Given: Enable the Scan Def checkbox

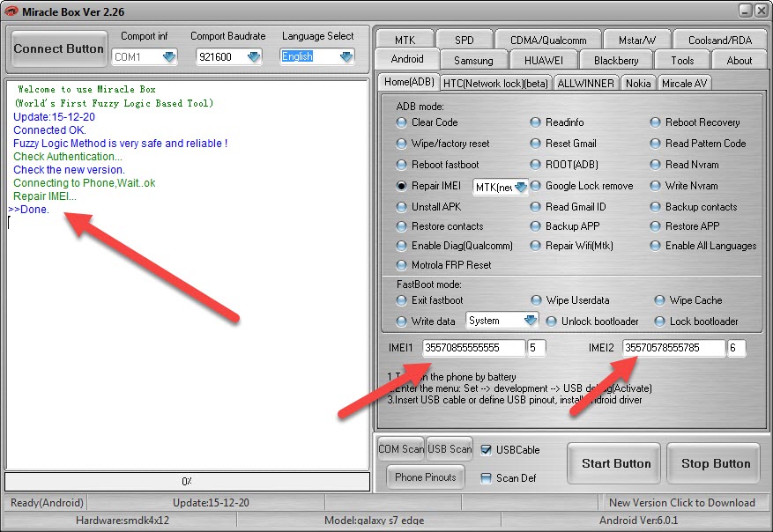Looking at the screenshot, I should click(486, 477).
